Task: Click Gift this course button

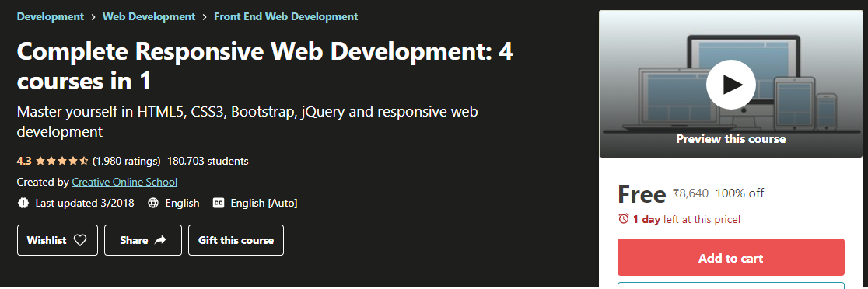Action: click(x=236, y=240)
